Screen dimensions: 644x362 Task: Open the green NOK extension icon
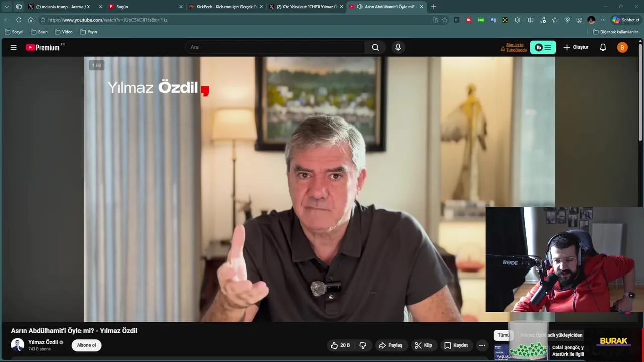(481, 20)
